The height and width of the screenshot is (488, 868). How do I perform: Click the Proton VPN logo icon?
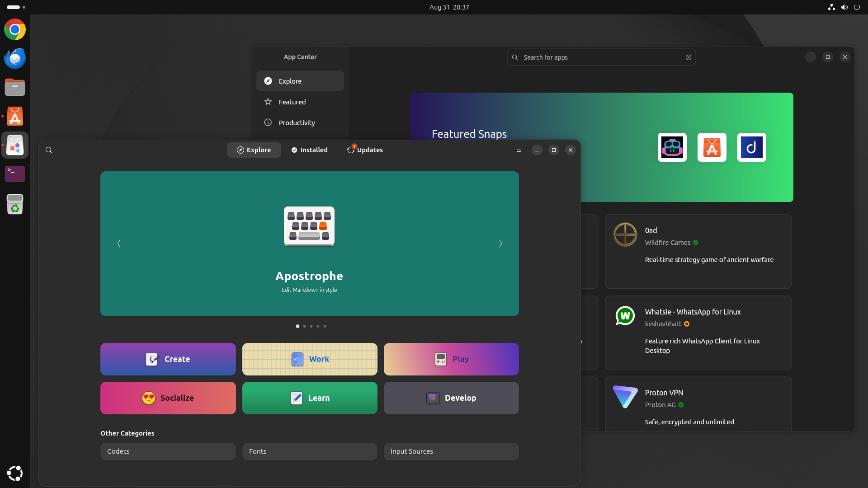coord(625,397)
